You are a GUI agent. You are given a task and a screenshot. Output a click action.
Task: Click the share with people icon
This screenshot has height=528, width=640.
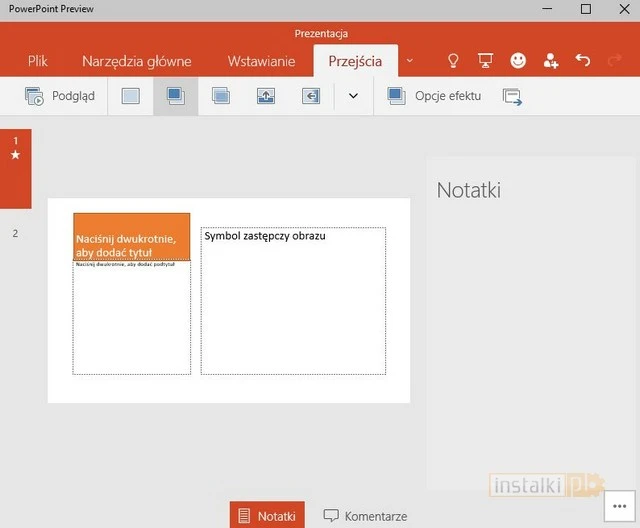(x=551, y=61)
